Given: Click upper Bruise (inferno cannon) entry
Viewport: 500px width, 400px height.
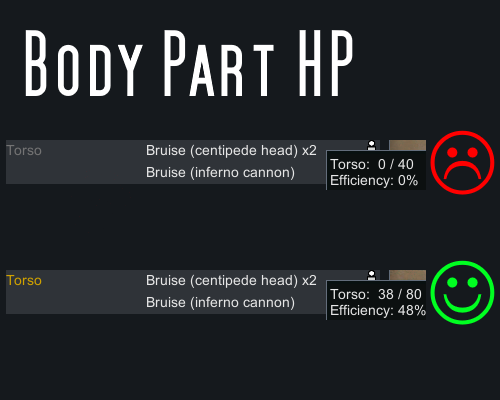Looking at the screenshot, I should pos(220,173).
